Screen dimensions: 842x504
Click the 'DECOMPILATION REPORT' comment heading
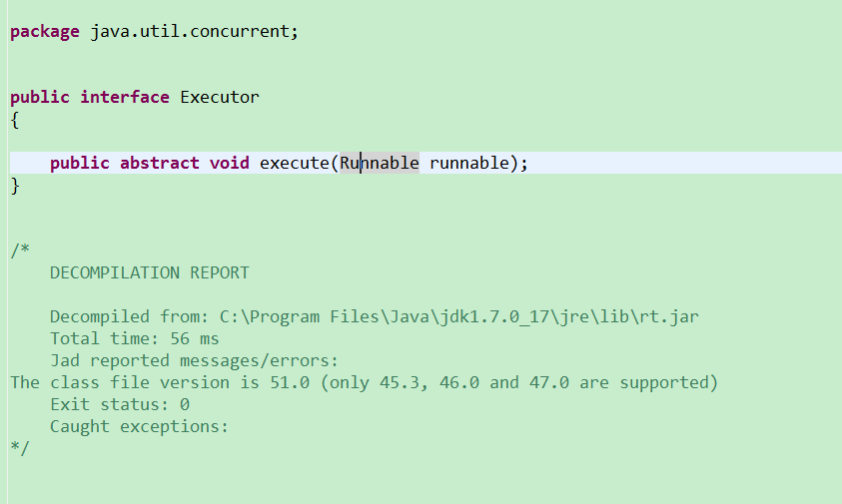150,272
